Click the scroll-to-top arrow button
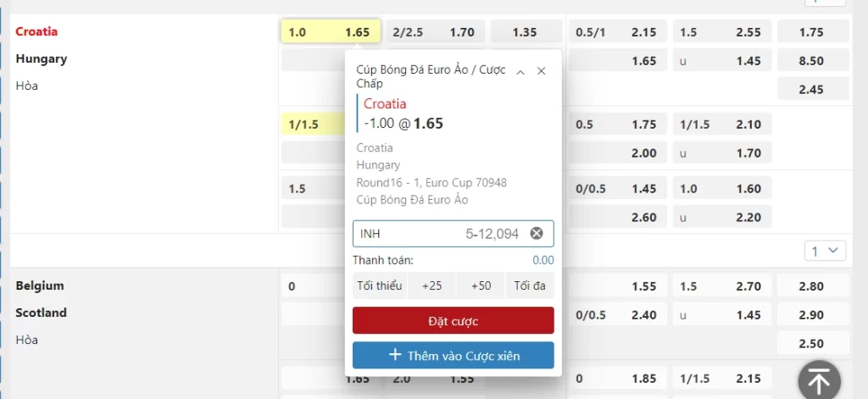This screenshot has height=399, width=868. click(x=820, y=380)
